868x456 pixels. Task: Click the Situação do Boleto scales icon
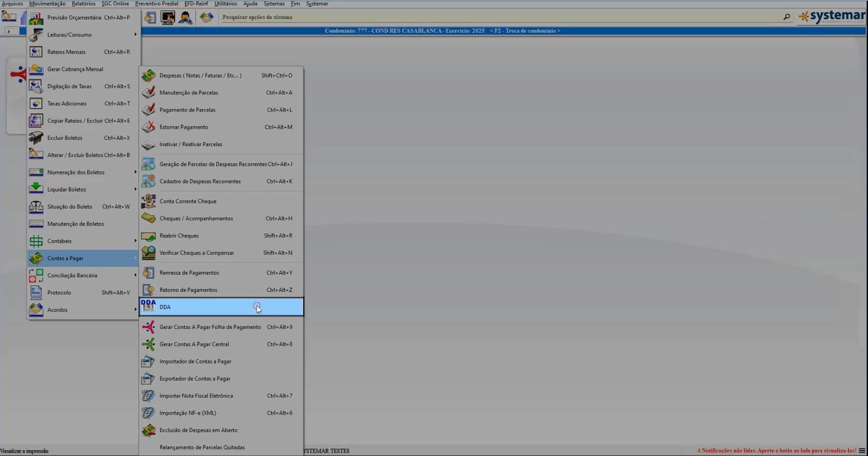point(36,207)
